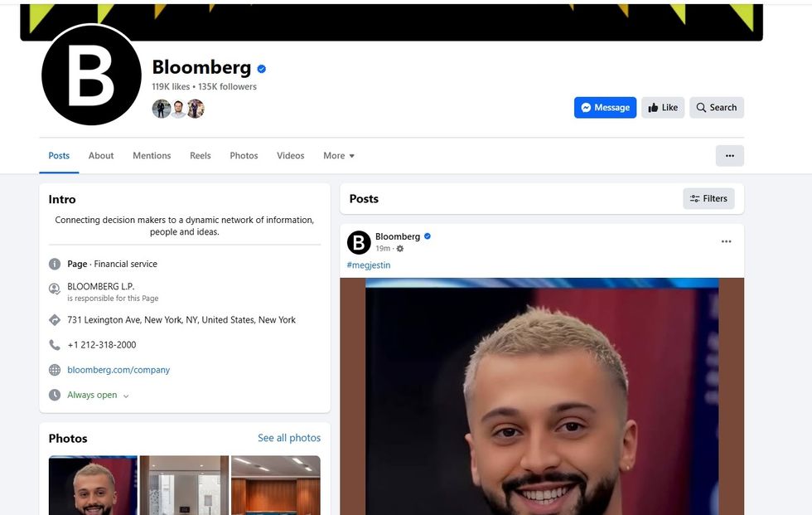Click the Bloomberg avatar in the post header

pos(359,242)
